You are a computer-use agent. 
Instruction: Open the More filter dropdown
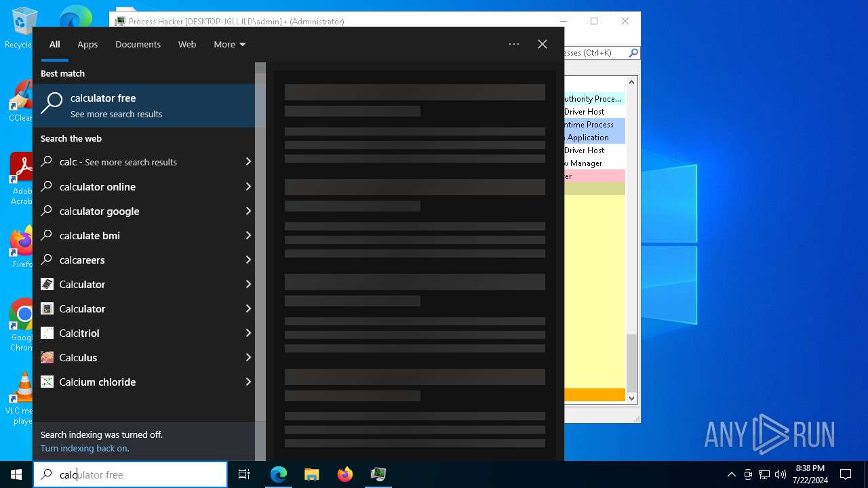[230, 44]
